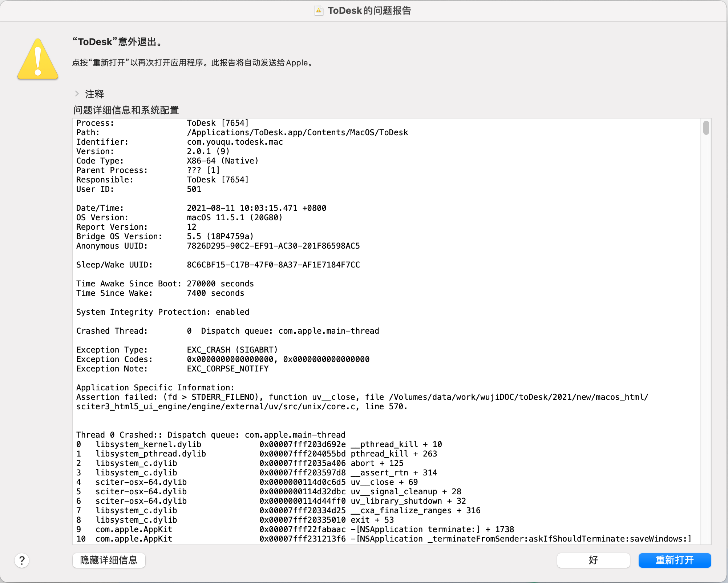Viewport: 728px width, 583px height.
Task: Click the "问题详细信息和系统配置" heading
Action: tap(126, 110)
